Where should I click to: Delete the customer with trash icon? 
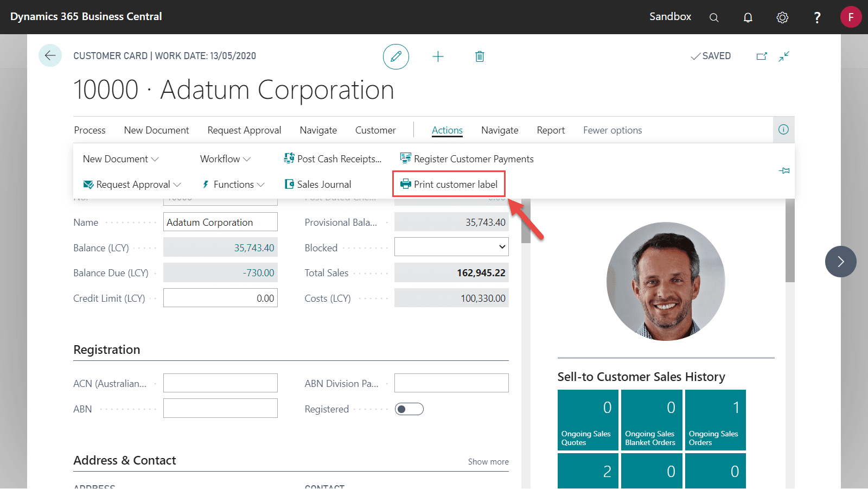[x=480, y=56]
